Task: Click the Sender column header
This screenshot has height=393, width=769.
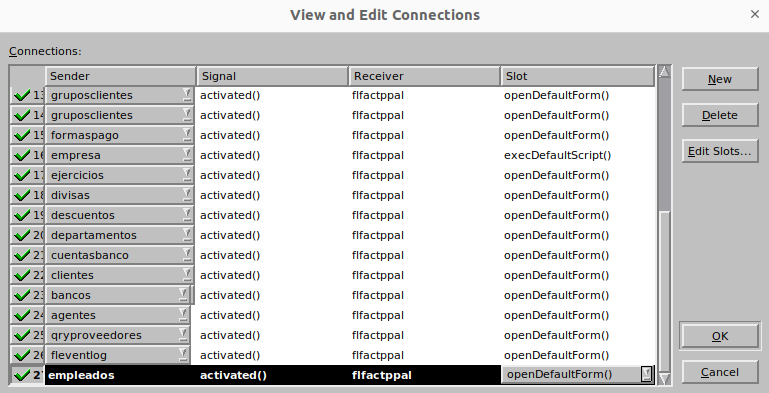Action: tap(121, 76)
